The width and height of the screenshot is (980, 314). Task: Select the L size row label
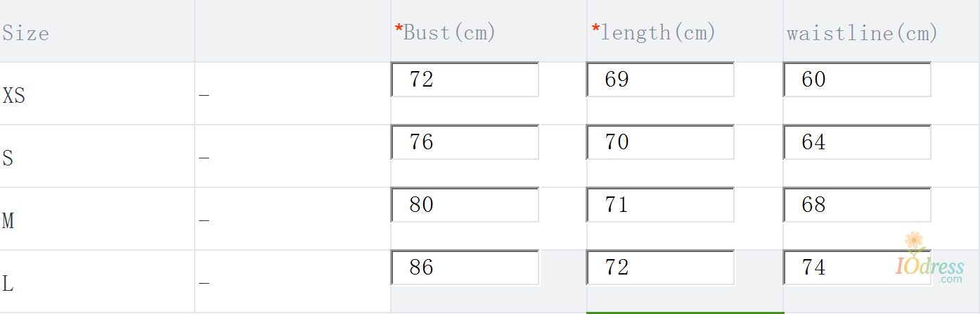point(8,284)
